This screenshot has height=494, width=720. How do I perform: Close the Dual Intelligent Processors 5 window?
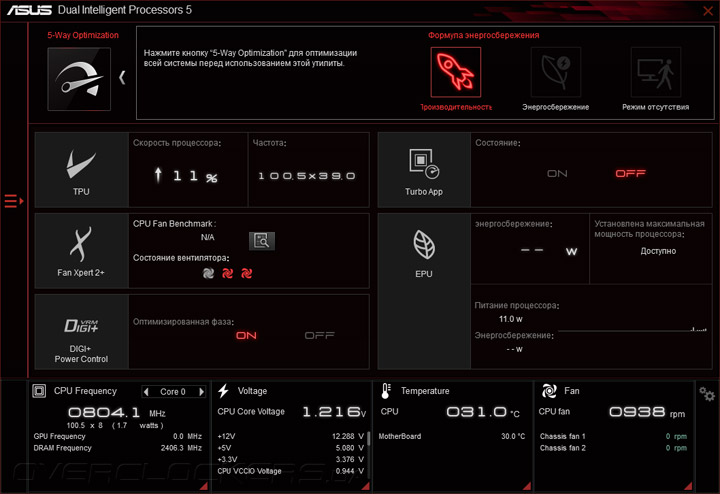(708, 11)
